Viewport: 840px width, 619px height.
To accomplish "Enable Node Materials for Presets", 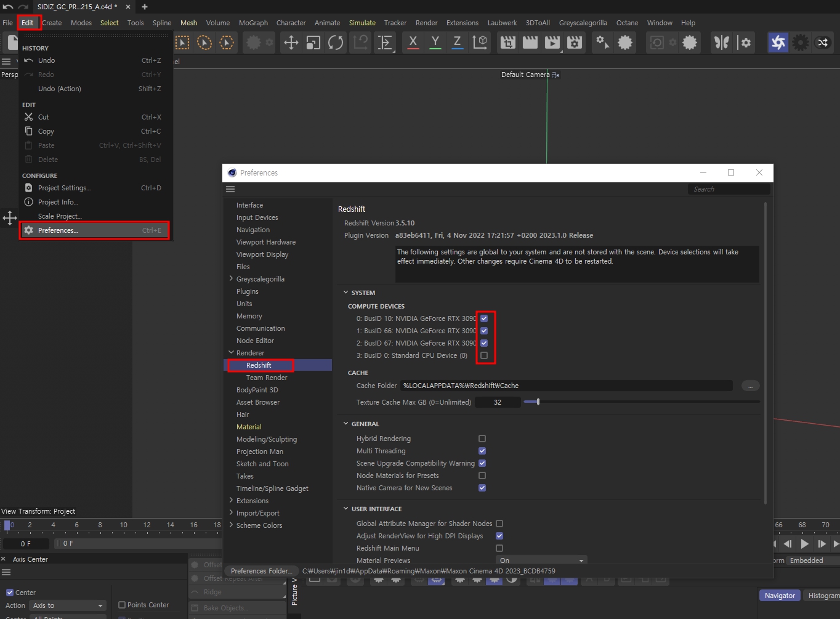I will pos(482,475).
